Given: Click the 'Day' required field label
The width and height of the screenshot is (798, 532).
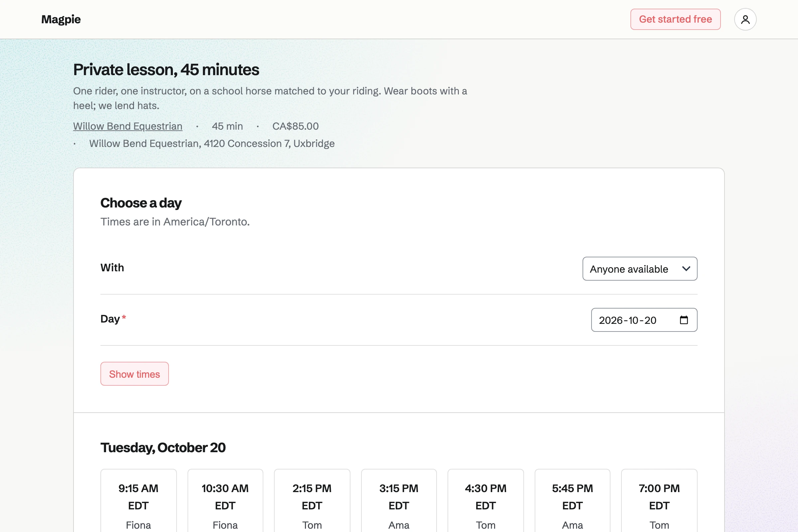Looking at the screenshot, I should (x=113, y=319).
